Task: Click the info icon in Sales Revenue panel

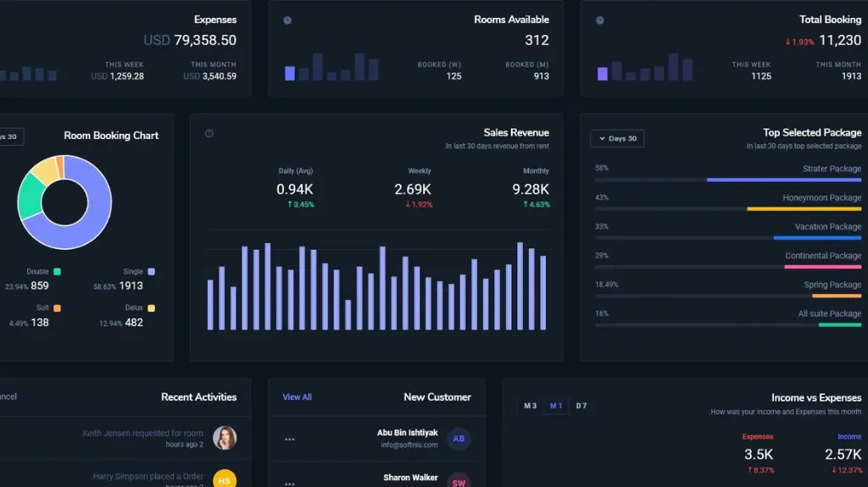Action: (209, 133)
